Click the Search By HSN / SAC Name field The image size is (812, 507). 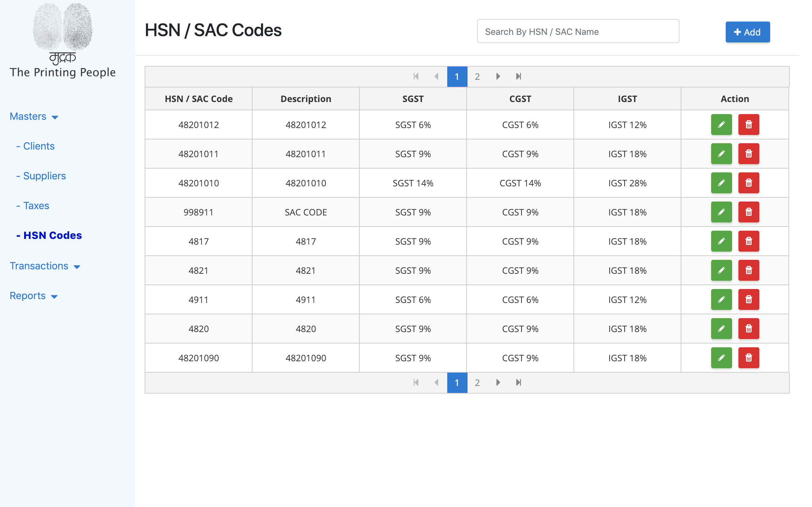(x=578, y=31)
